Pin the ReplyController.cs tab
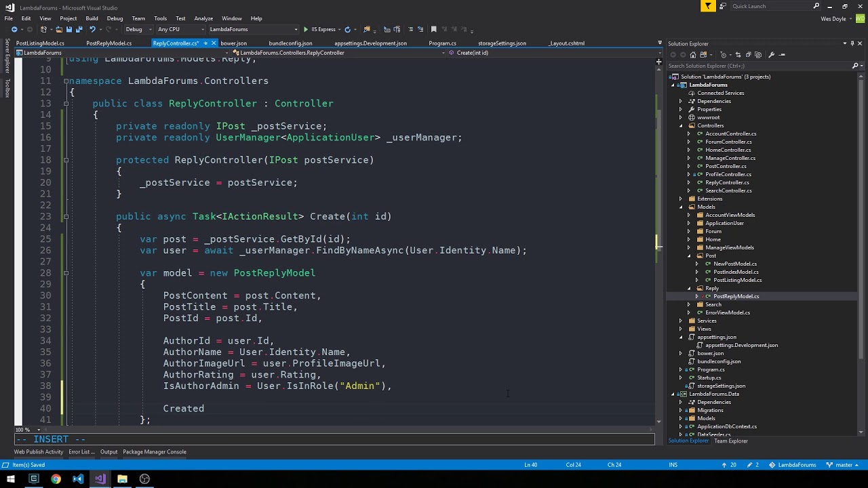 (x=205, y=43)
